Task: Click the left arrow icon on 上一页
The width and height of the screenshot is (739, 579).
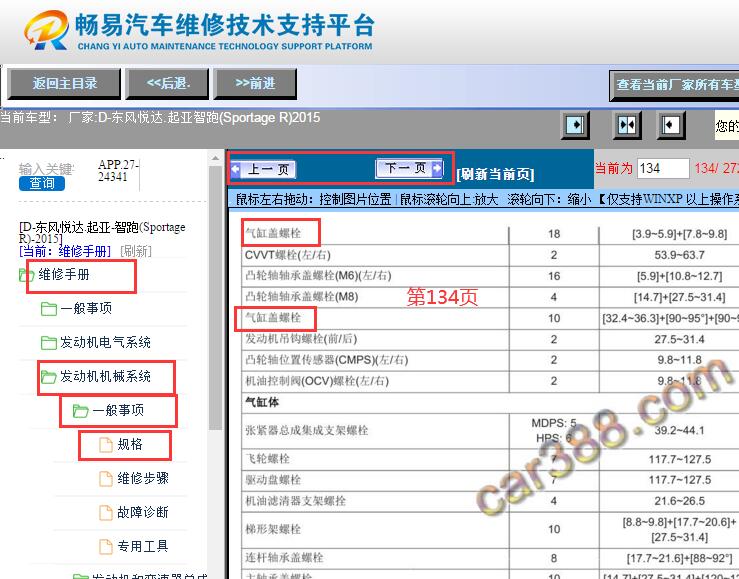Action: click(x=237, y=169)
